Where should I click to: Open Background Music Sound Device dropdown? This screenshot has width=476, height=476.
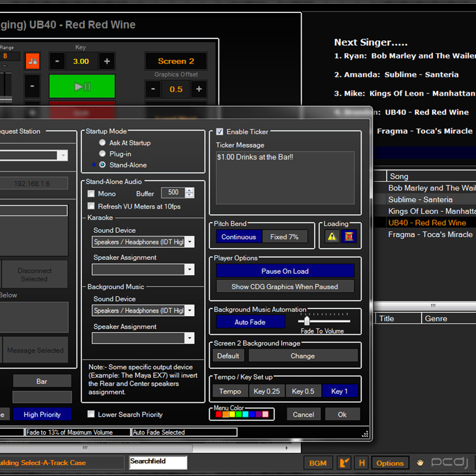(190, 310)
